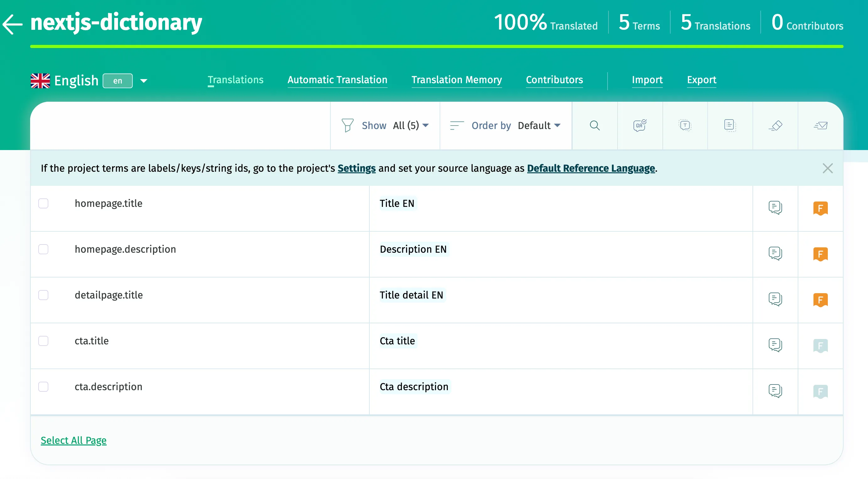This screenshot has height=479, width=868.
Task: Open the Translation Memory tab
Action: pos(457,80)
